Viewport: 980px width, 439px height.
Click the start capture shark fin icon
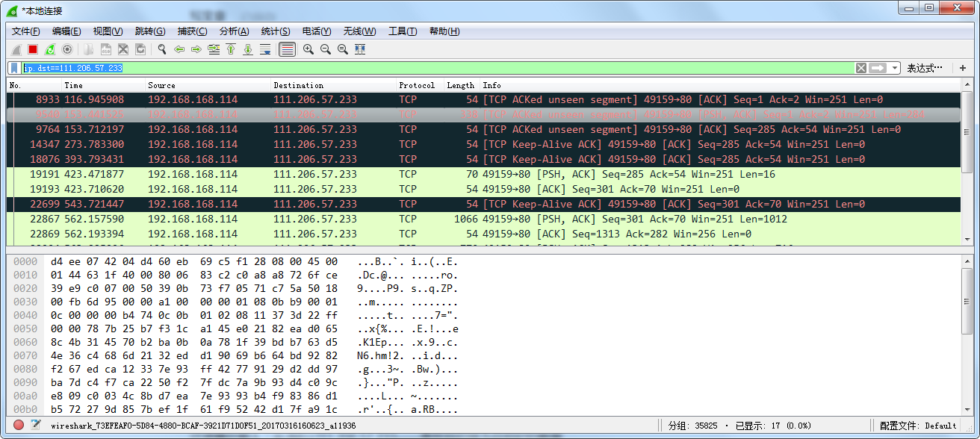pos(16,49)
